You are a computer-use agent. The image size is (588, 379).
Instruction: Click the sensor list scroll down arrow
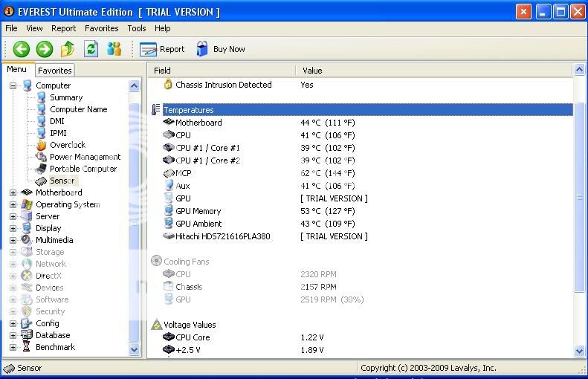(x=580, y=351)
